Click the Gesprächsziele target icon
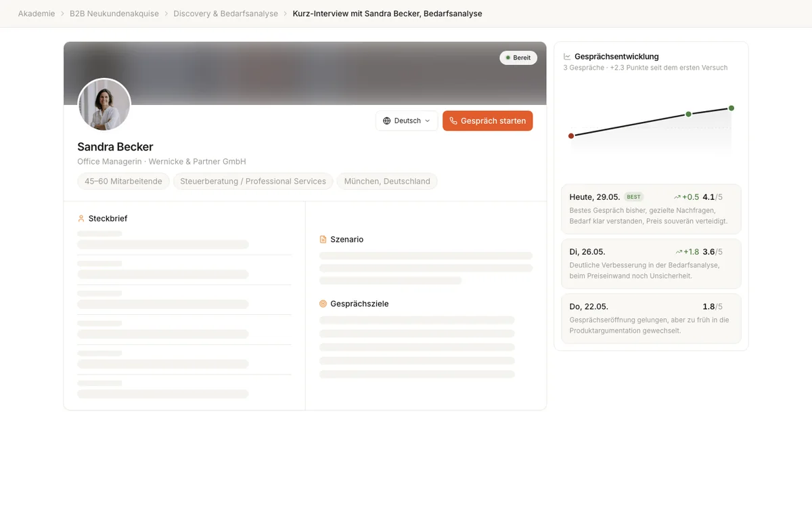This screenshot has height=508, width=812. click(323, 304)
